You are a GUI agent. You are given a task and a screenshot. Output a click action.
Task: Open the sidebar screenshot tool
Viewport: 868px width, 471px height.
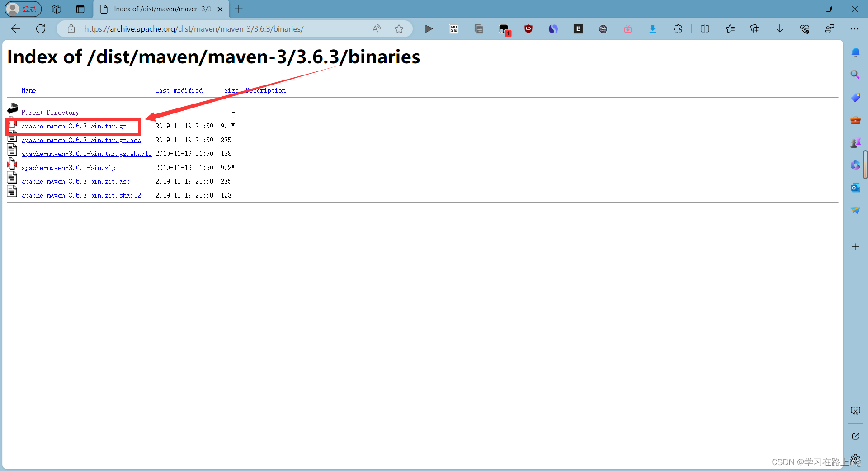coord(855,410)
